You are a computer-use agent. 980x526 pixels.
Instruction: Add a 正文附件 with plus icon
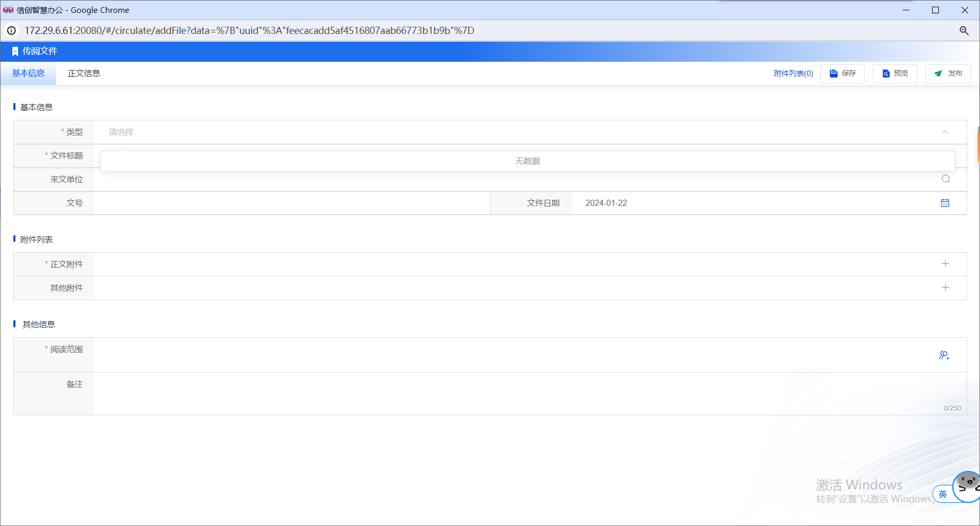(945, 264)
